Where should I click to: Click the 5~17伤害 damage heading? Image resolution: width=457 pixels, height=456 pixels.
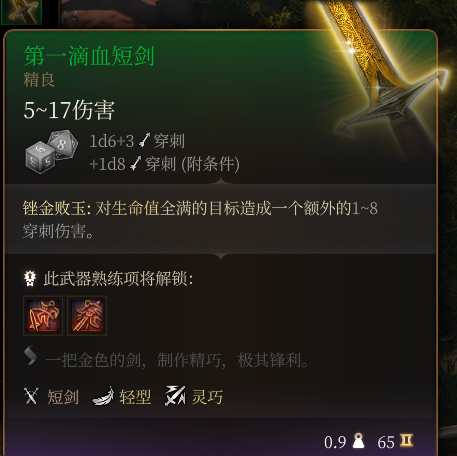(69, 110)
